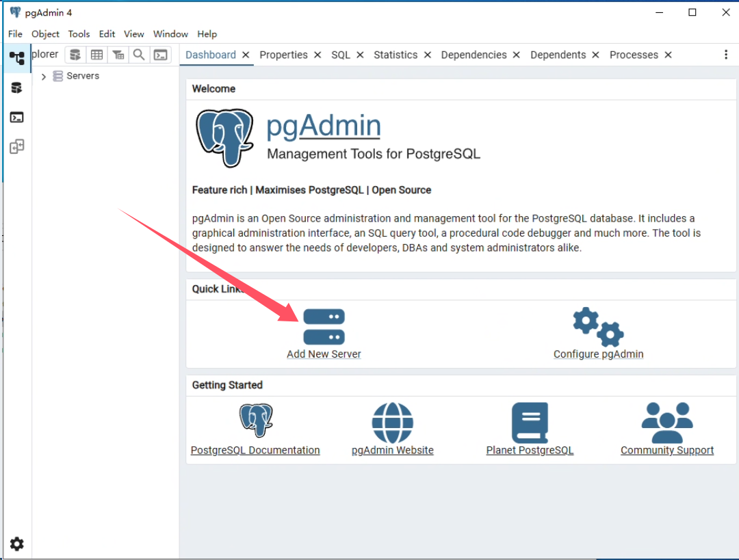739x560 pixels.
Task: Open the View menu
Action: (134, 34)
